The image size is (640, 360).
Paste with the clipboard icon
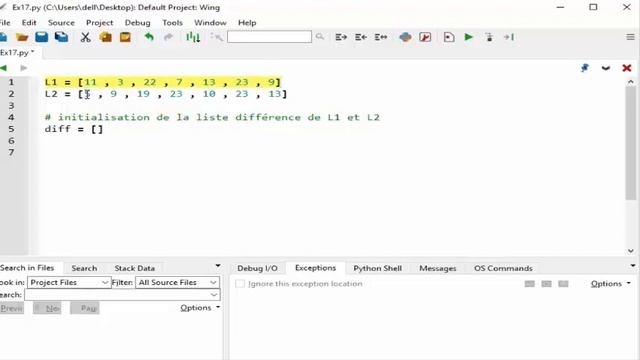click(x=125, y=38)
